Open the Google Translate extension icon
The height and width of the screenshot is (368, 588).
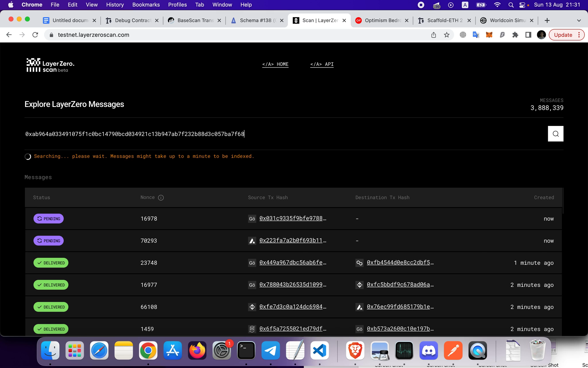pyautogui.click(x=476, y=35)
